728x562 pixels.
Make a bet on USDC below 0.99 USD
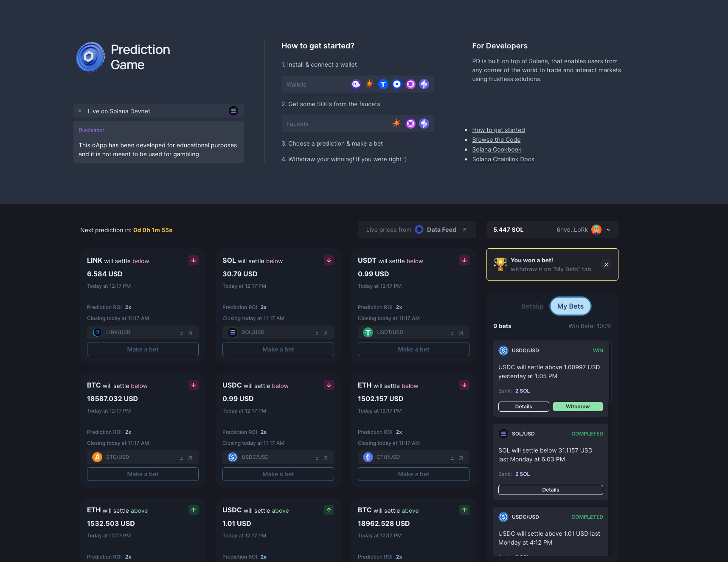pos(278,474)
